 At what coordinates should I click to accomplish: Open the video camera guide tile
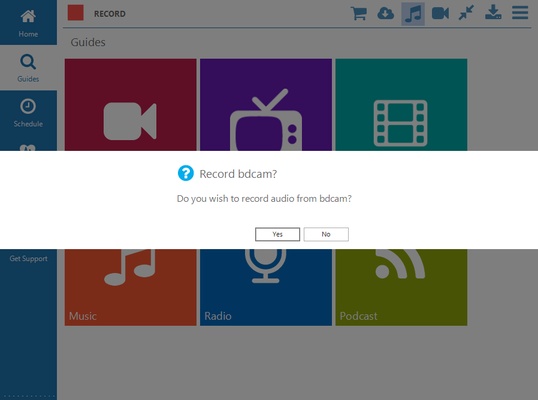(130, 105)
